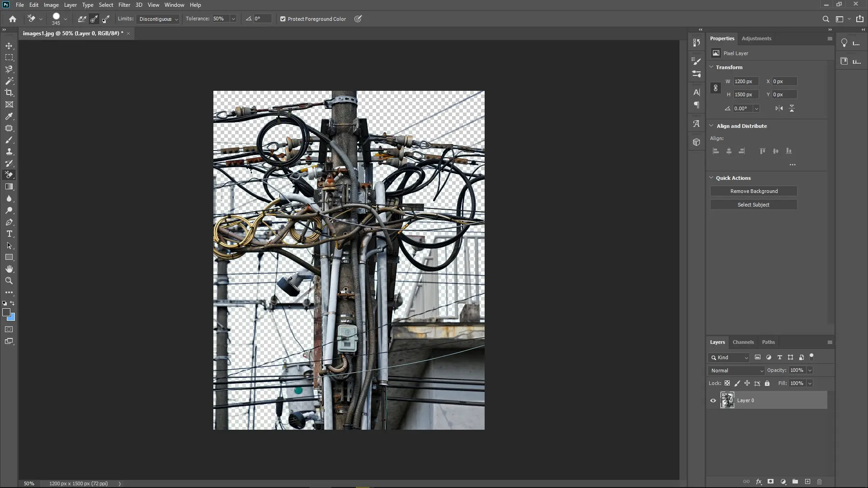
Task: Select the Eyedropper tool
Action: click(9, 117)
